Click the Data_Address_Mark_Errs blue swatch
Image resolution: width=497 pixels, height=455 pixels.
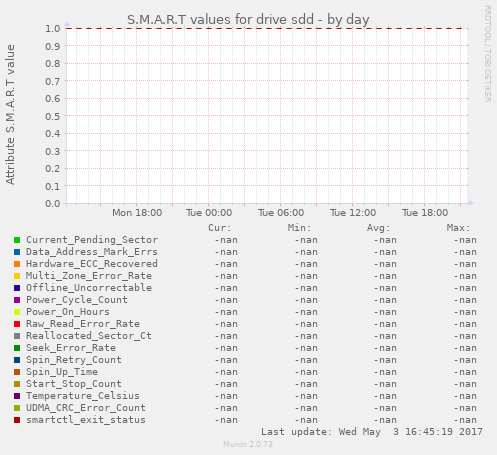(17, 252)
